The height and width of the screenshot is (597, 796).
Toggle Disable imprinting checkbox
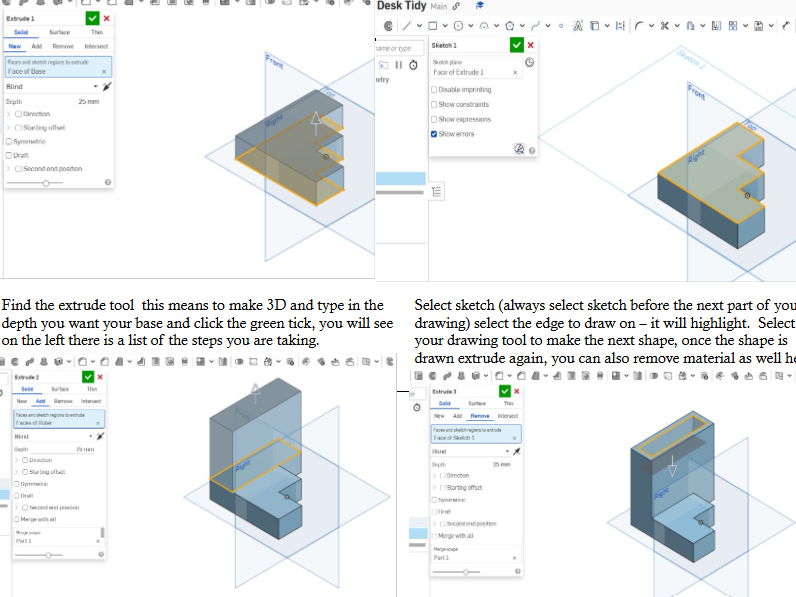point(434,89)
